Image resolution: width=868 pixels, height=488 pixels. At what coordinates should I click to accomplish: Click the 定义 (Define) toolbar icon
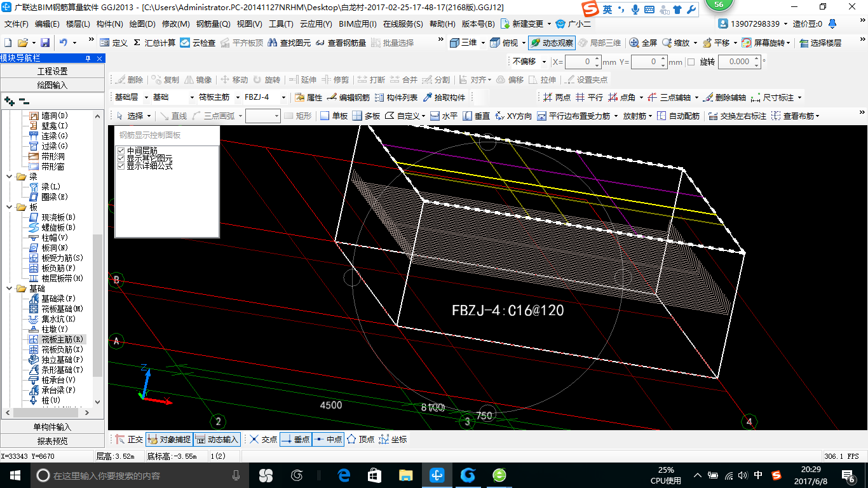pos(114,43)
